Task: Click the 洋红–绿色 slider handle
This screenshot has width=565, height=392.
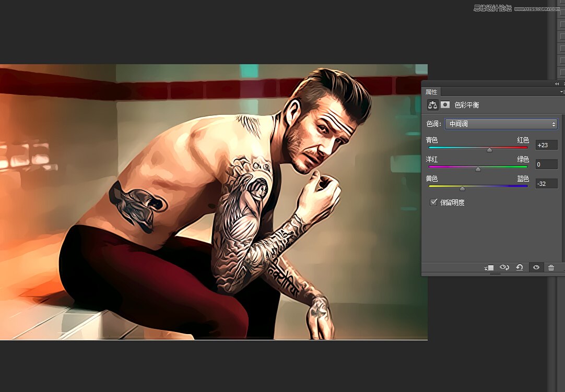Action: (478, 169)
